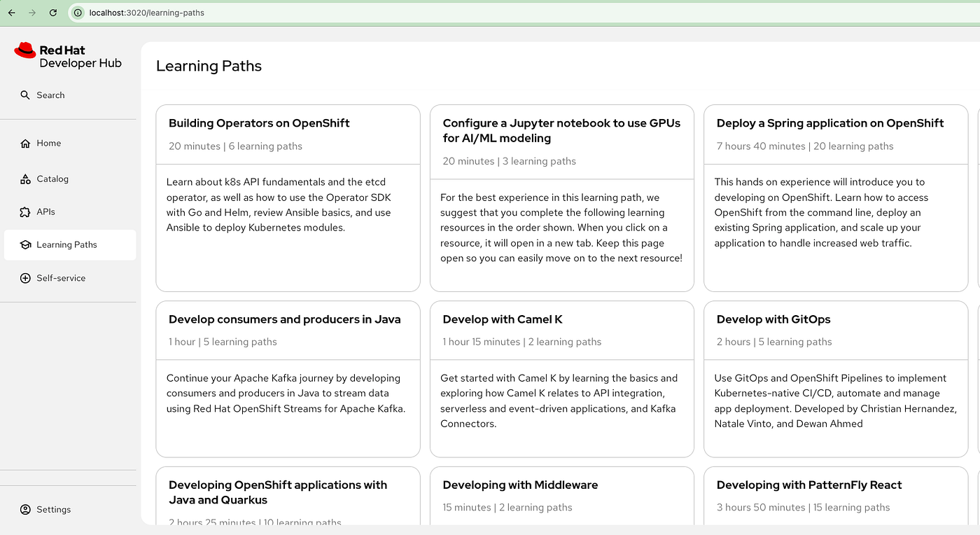Click the site information icon in address bar
Screen dimensions: 980x535
click(78, 13)
